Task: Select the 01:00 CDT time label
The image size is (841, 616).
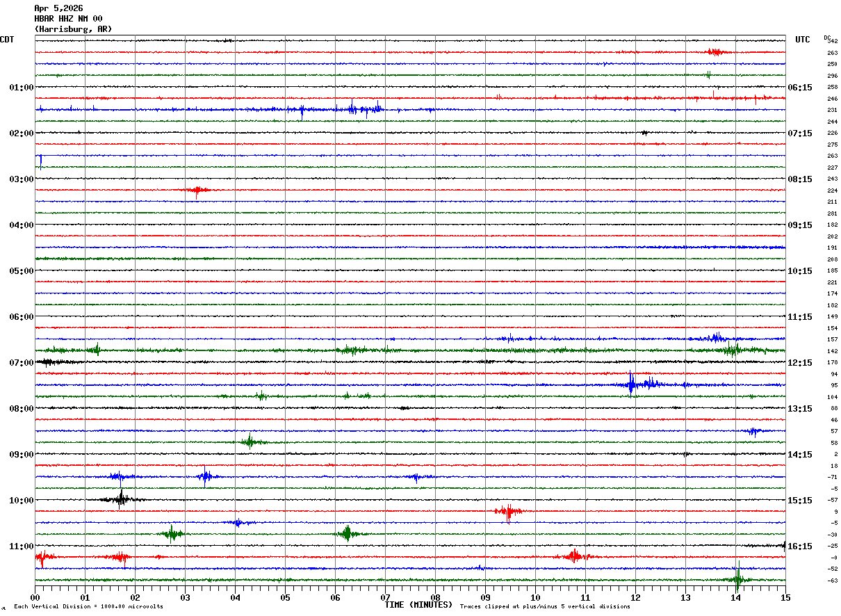Action: tap(22, 88)
